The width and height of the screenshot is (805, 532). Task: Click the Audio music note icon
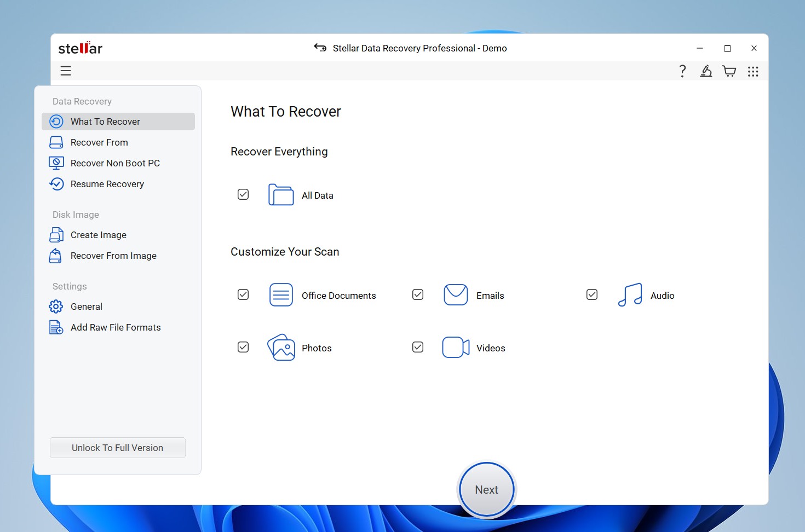[630, 294]
